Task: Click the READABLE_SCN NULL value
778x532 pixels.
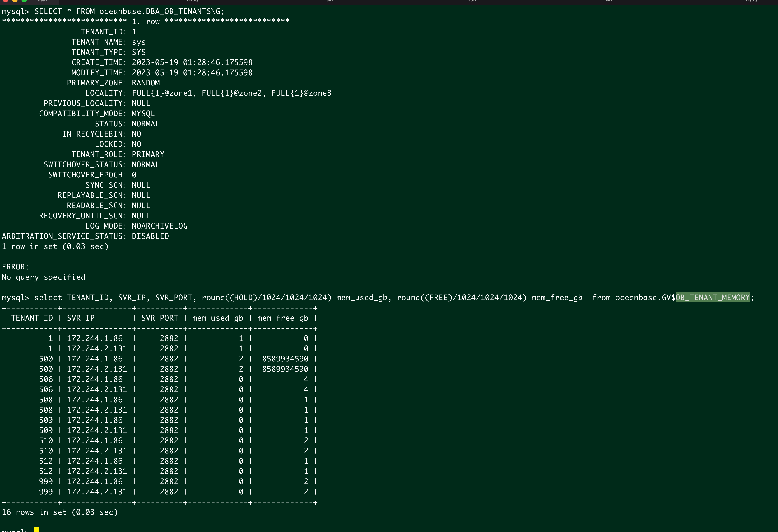Action: 141,205
